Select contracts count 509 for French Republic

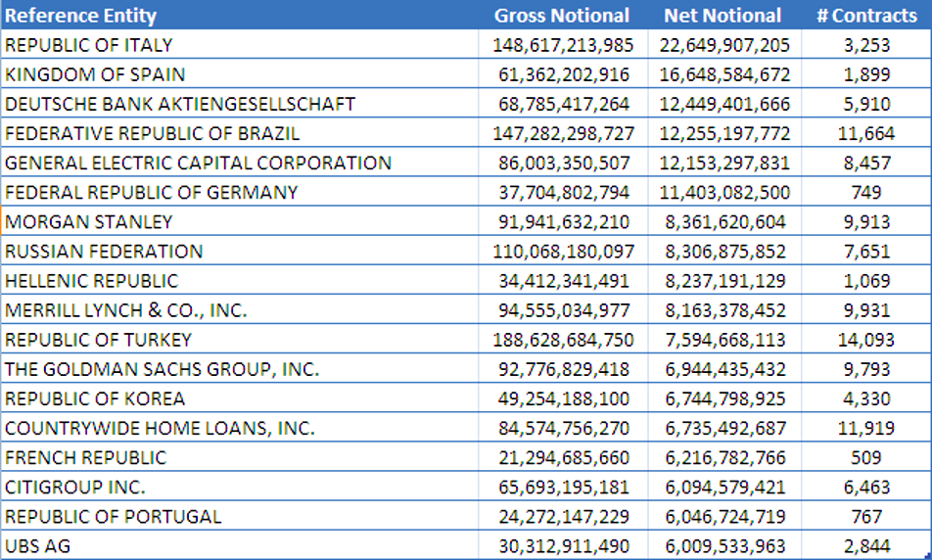point(865,457)
